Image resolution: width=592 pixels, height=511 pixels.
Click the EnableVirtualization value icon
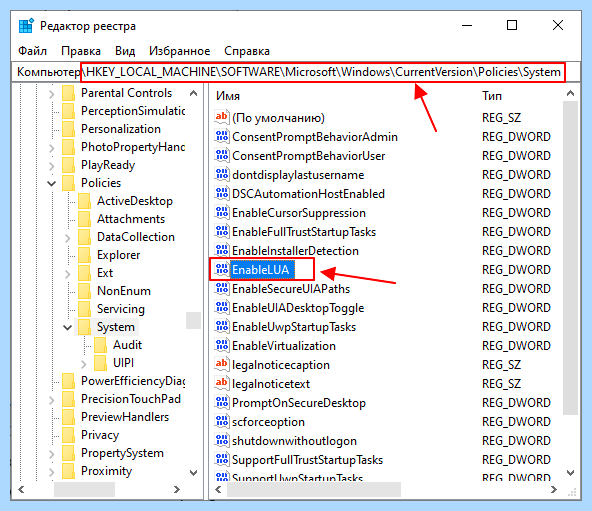coord(222,346)
